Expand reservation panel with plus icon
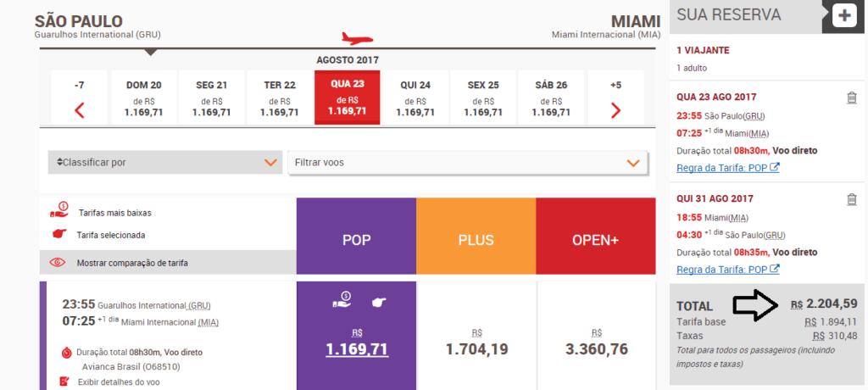The height and width of the screenshot is (390, 868). (x=844, y=16)
